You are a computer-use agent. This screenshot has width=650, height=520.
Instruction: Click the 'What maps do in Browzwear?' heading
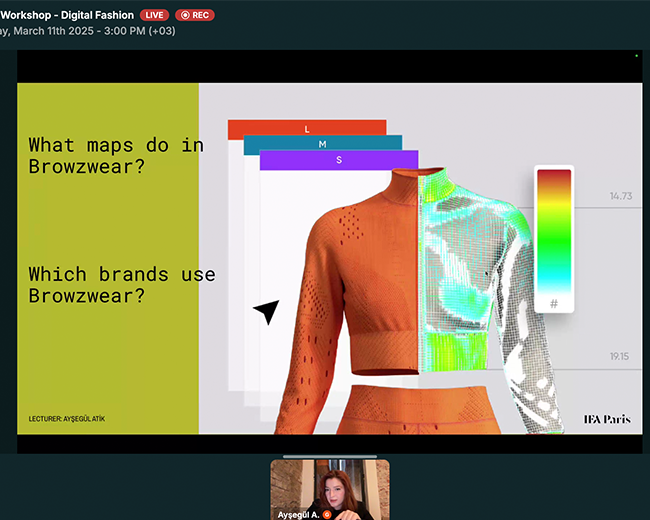pyautogui.click(x=116, y=156)
